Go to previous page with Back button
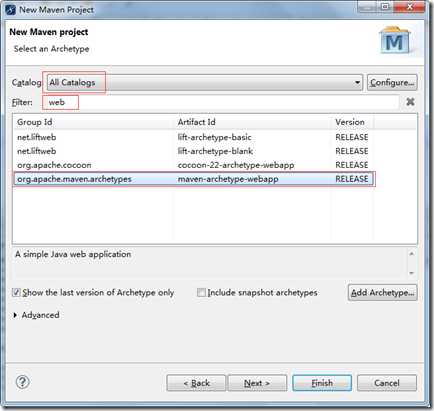 196,383
